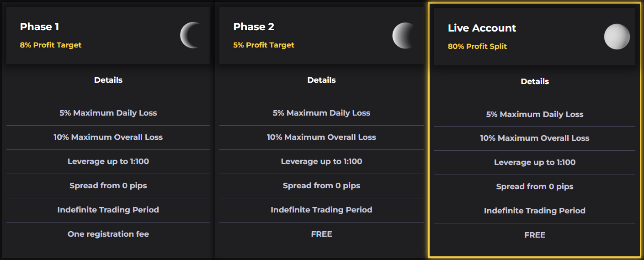
Task: Click the Details heading under Phase 1
Action: (x=108, y=80)
